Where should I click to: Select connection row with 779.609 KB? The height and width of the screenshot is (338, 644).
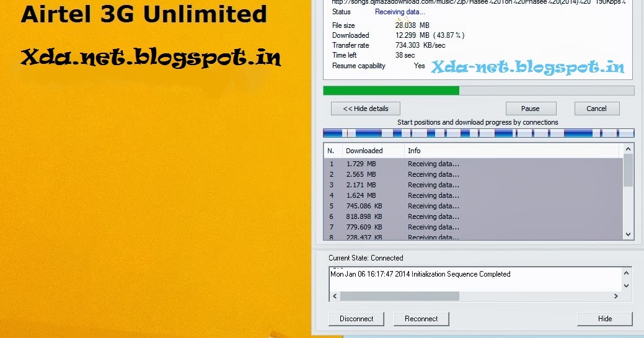(x=474, y=227)
